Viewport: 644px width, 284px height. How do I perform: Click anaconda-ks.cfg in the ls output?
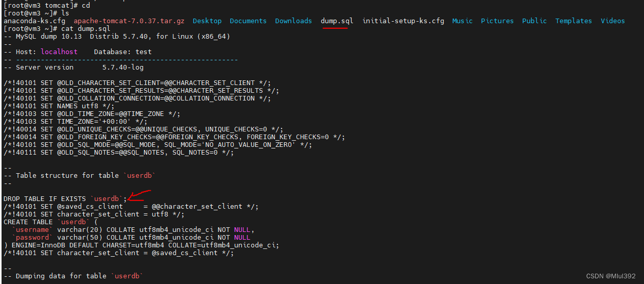(34, 21)
